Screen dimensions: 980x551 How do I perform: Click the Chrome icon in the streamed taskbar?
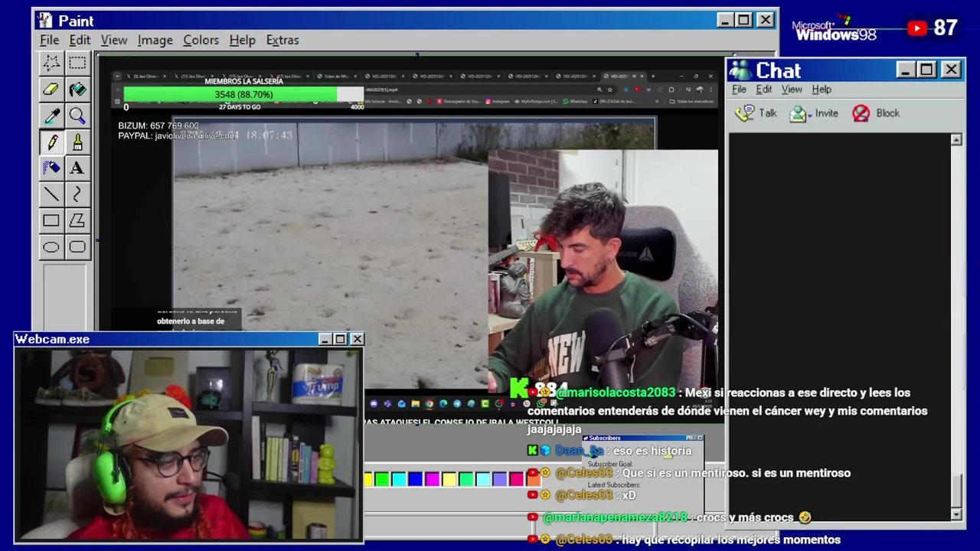point(429,403)
